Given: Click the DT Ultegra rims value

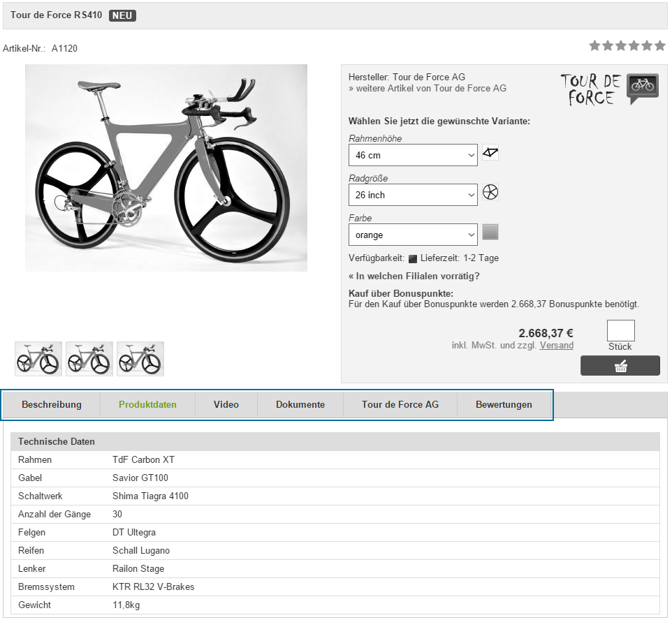Looking at the screenshot, I should [x=133, y=533].
